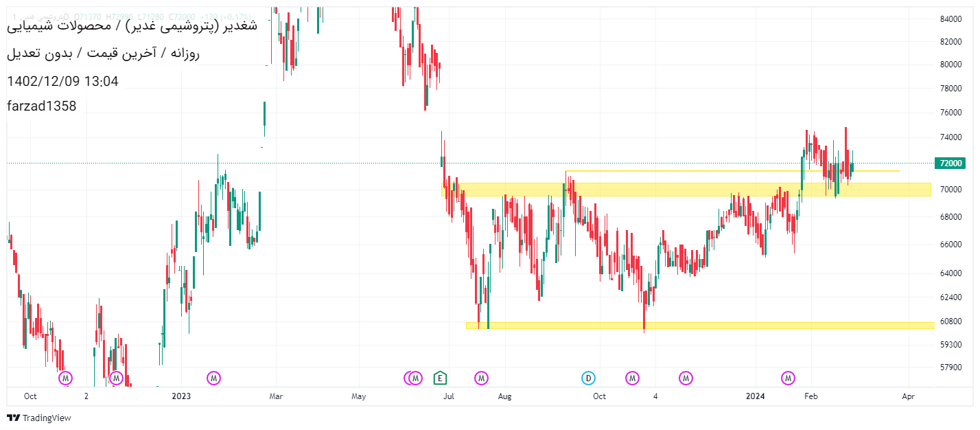The height and width of the screenshot is (430, 980).
Task: Click the 64000 price axis label
Action: [x=950, y=273]
